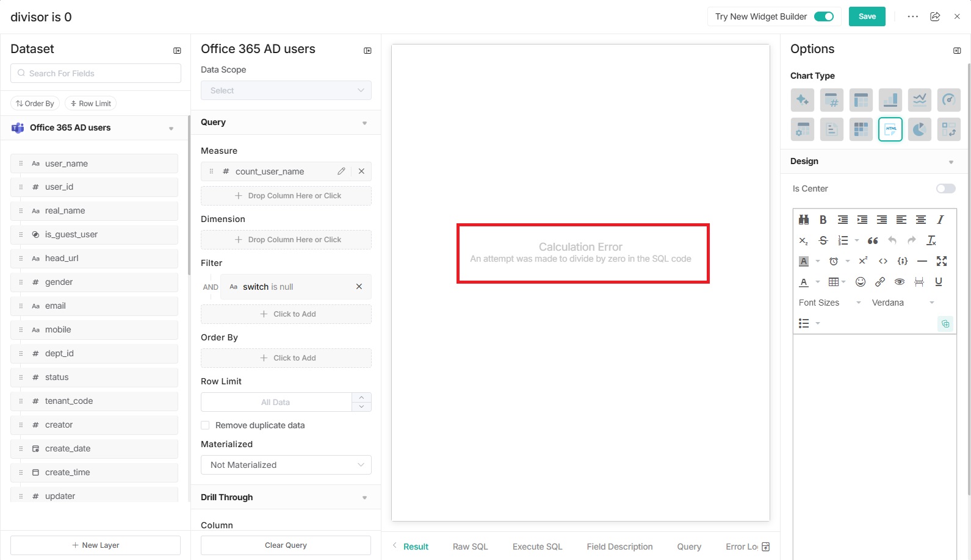This screenshot has width=971, height=560.
Task: Insert emoticon using the smiley icon
Action: click(860, 282)
